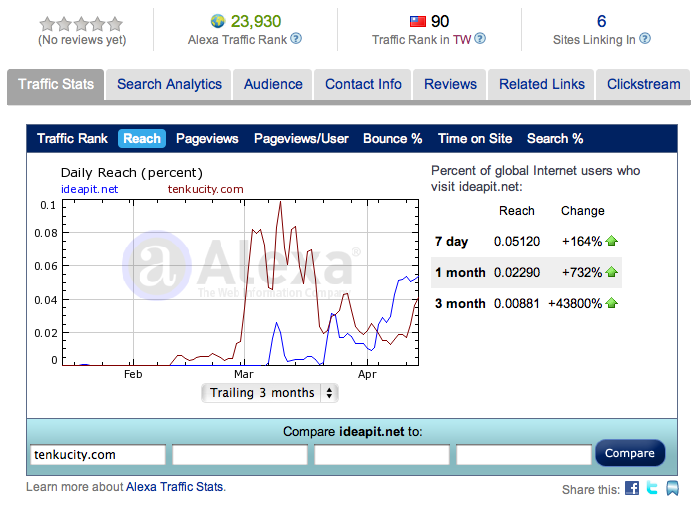Focus the tenkucity.com compare field
The height and width of the screenshot is (507, 699).
98,455
